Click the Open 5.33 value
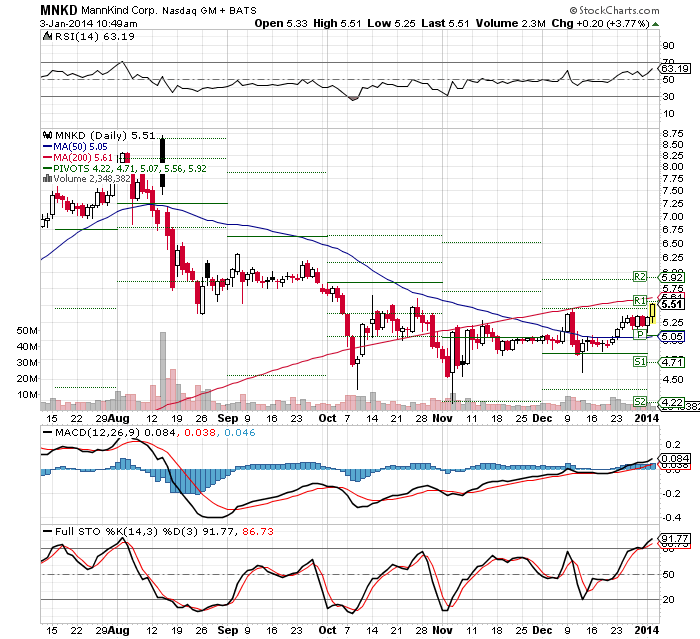Image resolution: width=700 pixels, height=639 pixels. click(x=281, y=23)
